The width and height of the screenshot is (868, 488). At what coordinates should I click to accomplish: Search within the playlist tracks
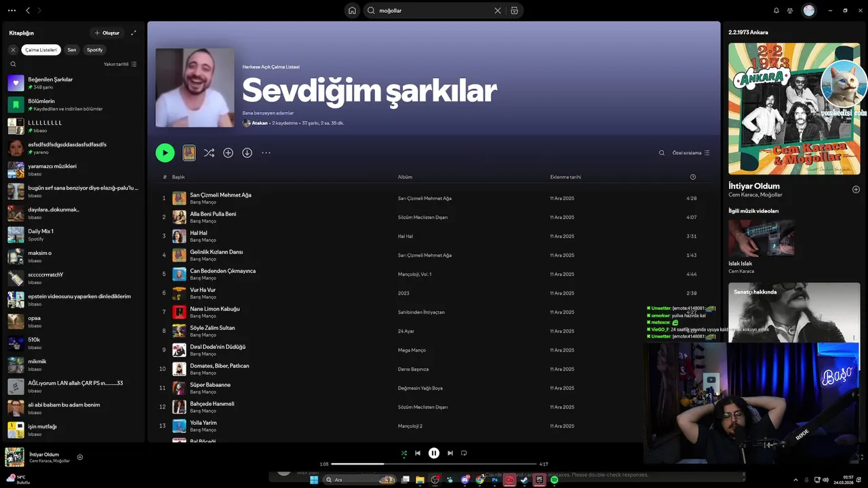click(662, 153)
